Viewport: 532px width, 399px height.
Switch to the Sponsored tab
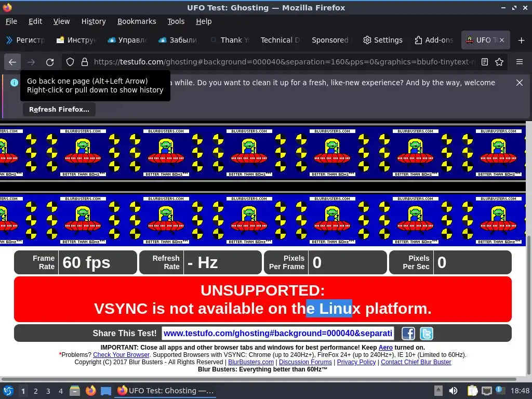point(332,40)
